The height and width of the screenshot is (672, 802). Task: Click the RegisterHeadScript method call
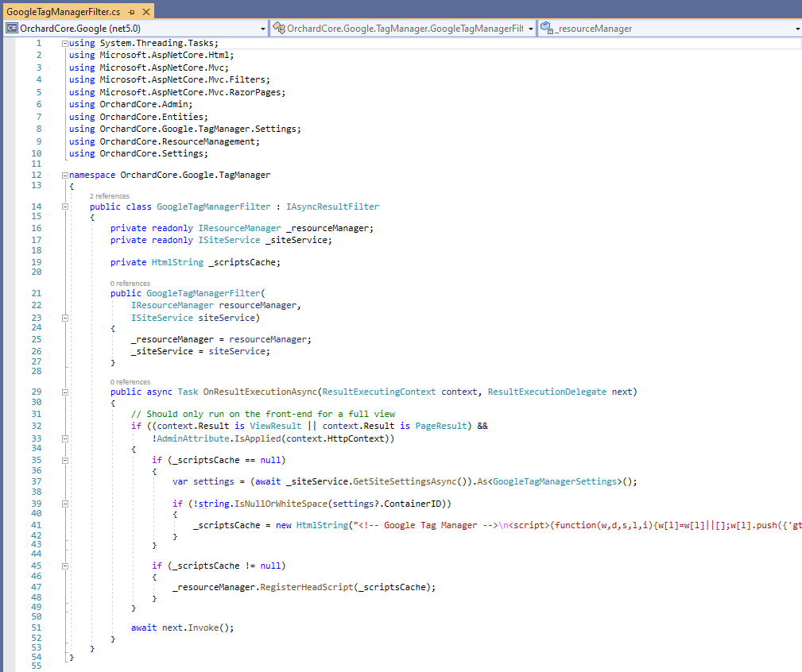tap(306, 587)
